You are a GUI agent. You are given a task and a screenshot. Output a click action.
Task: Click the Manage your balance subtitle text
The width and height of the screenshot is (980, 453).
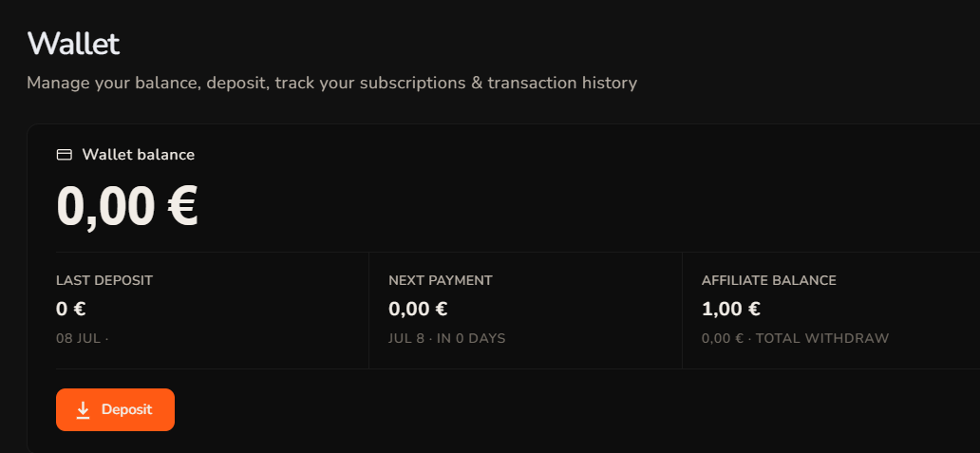331,84
